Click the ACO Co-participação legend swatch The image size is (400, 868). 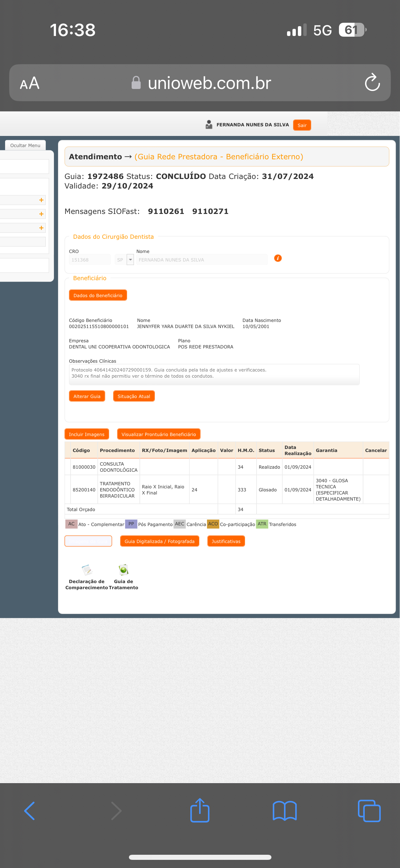coord(213,524)
